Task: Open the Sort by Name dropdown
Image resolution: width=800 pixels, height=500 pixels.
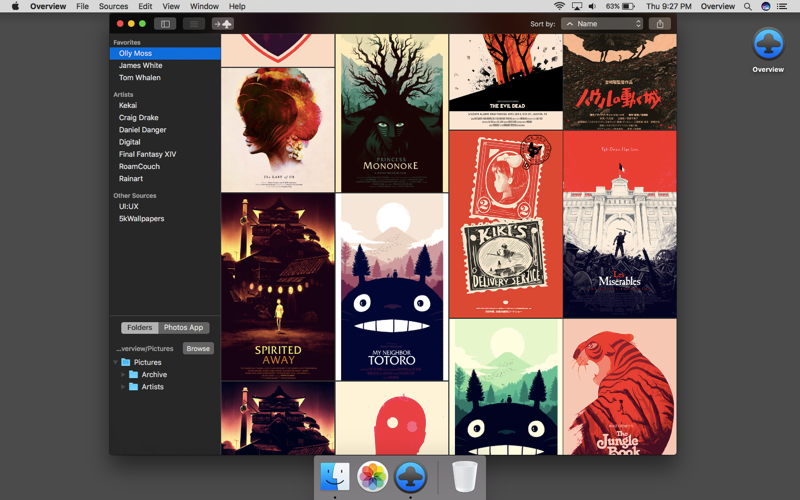Action: [602, 24]
